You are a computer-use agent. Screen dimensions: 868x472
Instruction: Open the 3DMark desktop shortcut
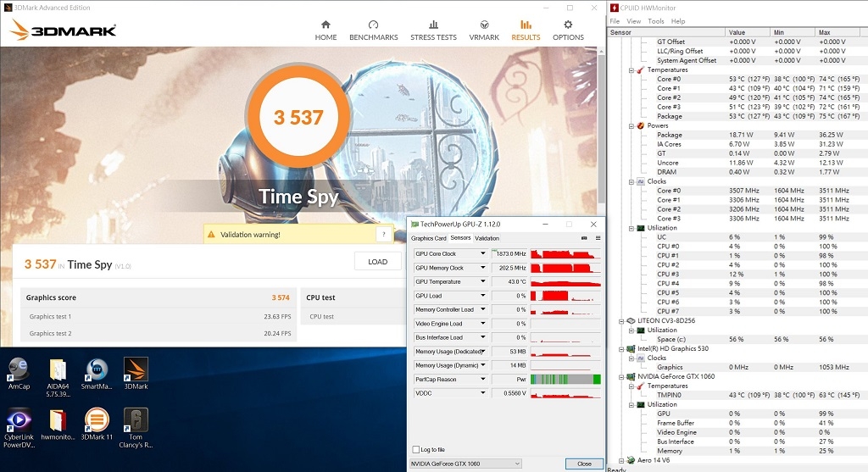coord(136,374)
